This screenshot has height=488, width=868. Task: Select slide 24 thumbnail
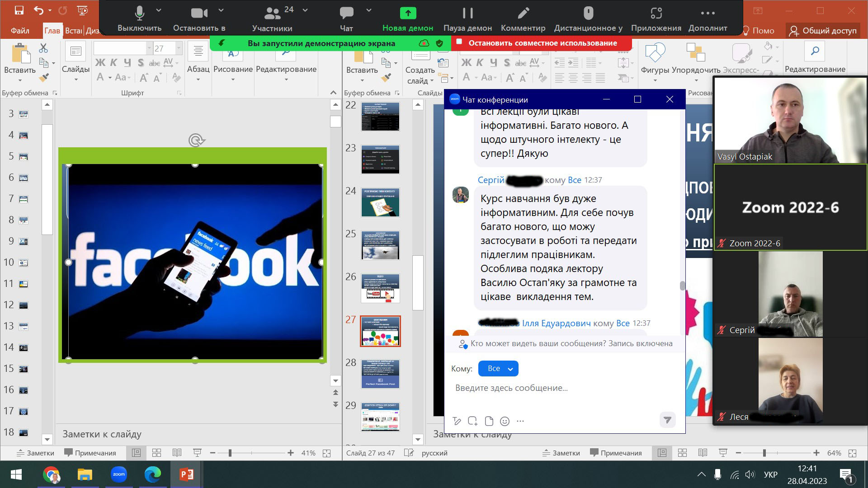pyautogui.click(x=380, y=202)
